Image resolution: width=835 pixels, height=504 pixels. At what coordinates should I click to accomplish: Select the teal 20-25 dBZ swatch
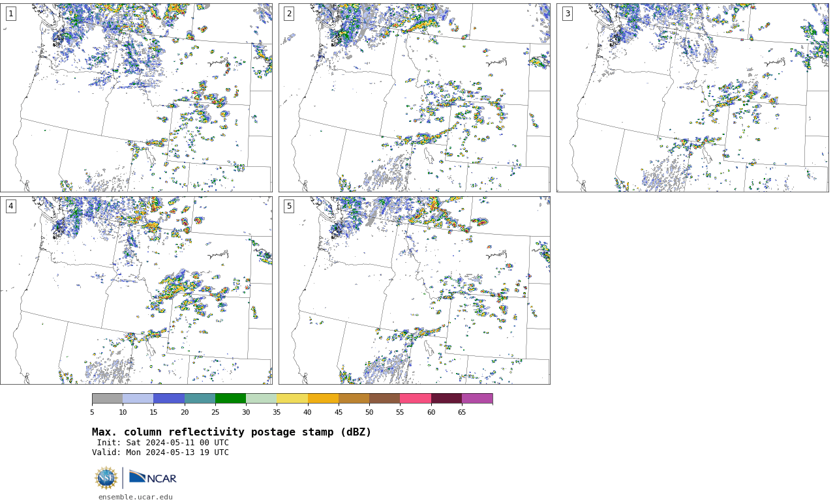pos(200,398)
